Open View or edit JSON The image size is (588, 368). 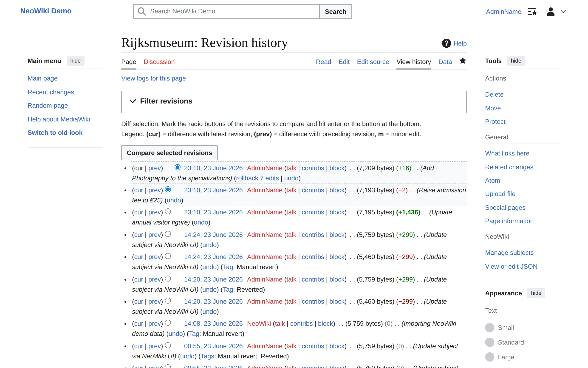click(511, 267)
